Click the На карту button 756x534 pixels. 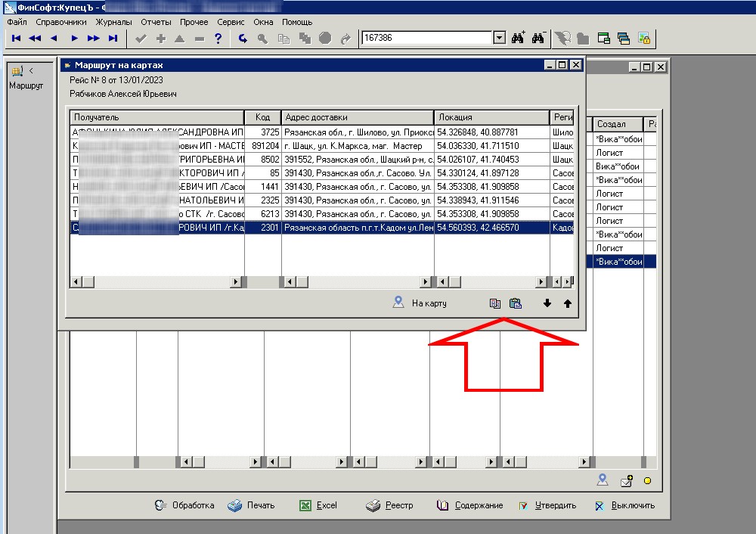[x=420, y=303]
